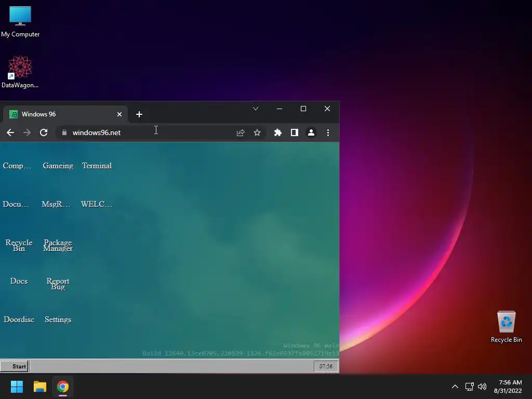Open the Chrome three-dot menu
This screenshot has height=399, width=532.
click(x=328, y=132)
